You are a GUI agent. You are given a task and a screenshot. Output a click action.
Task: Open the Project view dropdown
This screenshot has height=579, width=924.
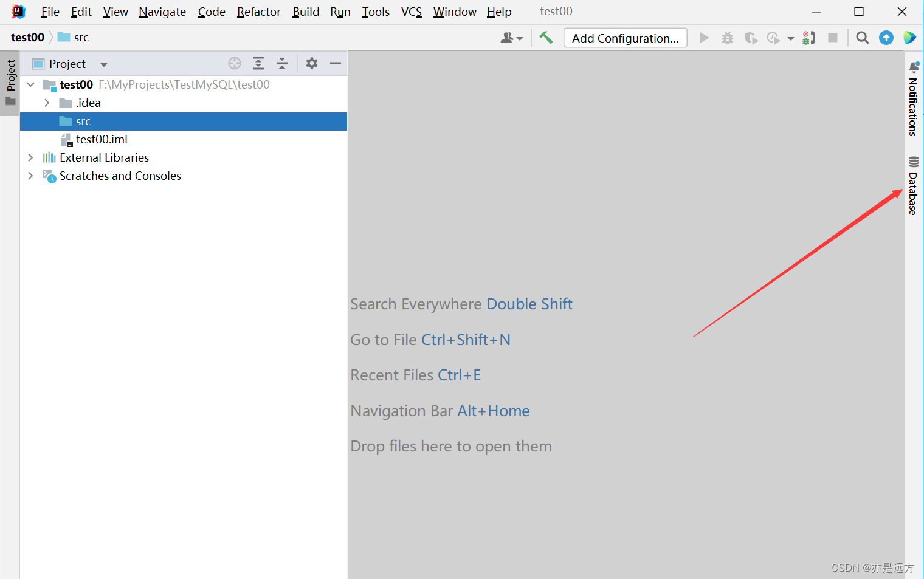click(104, 64)
